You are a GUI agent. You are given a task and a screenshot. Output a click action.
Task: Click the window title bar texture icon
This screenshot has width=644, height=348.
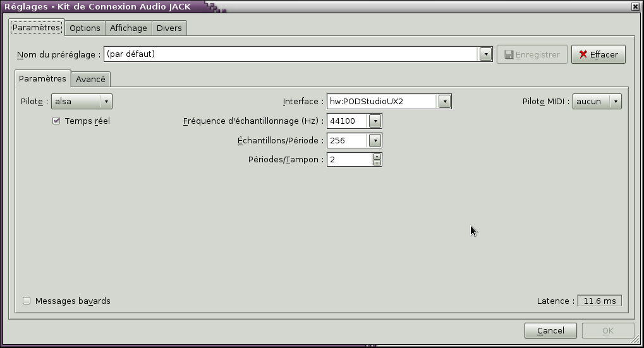(214, 7)
